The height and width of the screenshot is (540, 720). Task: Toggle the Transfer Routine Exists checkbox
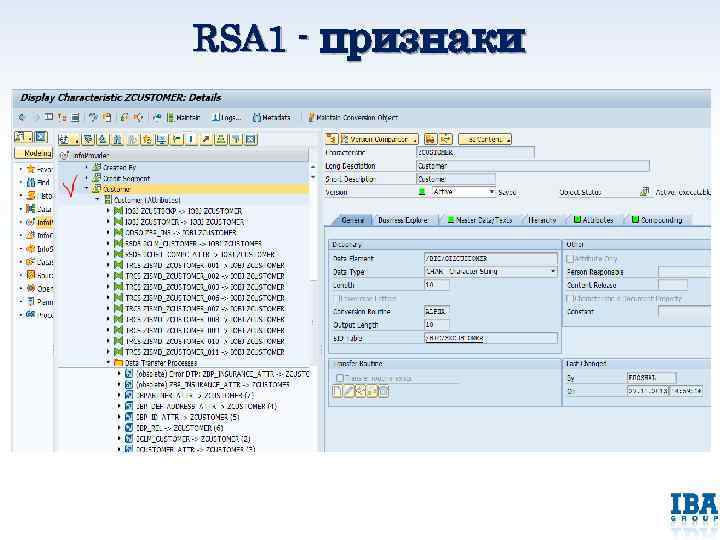tap(340, 378)
